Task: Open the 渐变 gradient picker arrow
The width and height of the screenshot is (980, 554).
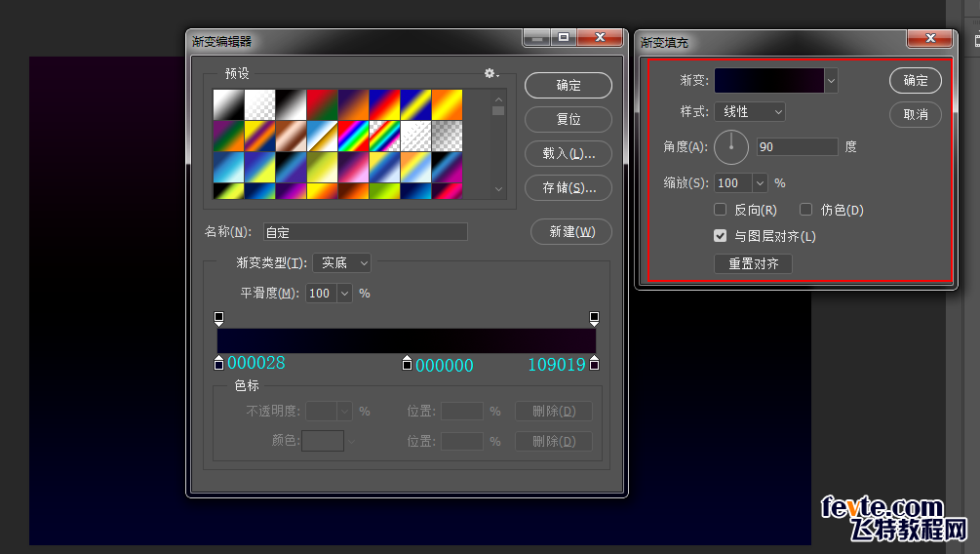Action: (x=831, y=81)
